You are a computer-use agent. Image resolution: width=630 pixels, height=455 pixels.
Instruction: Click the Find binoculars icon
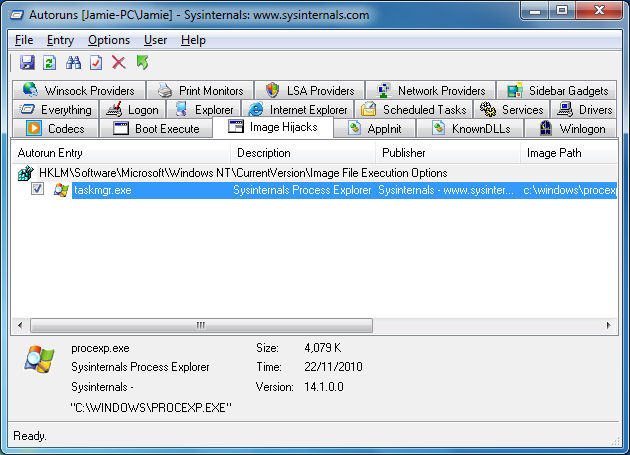[x=73, y=63]
